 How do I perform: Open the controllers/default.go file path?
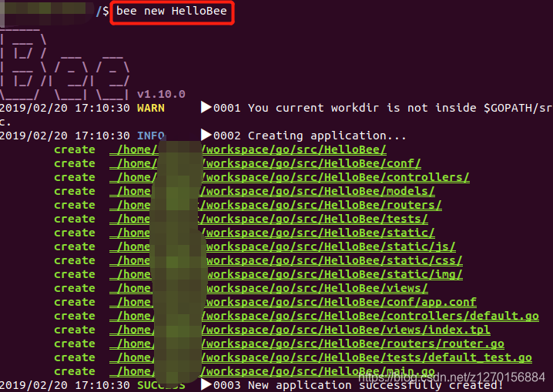[x=324, y=316]
